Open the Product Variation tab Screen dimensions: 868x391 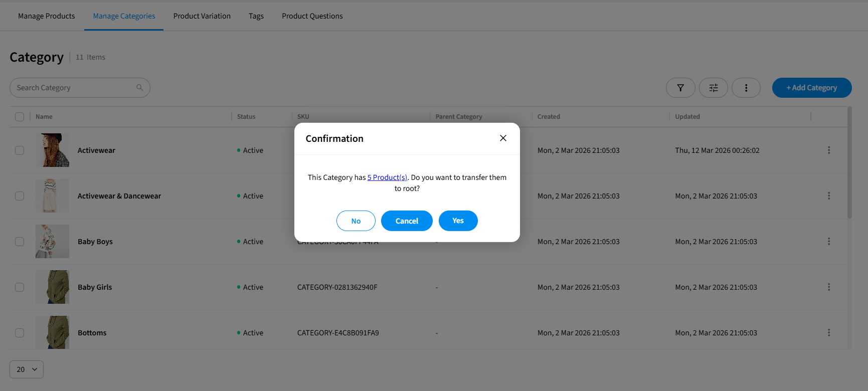[x=202, y=16]
